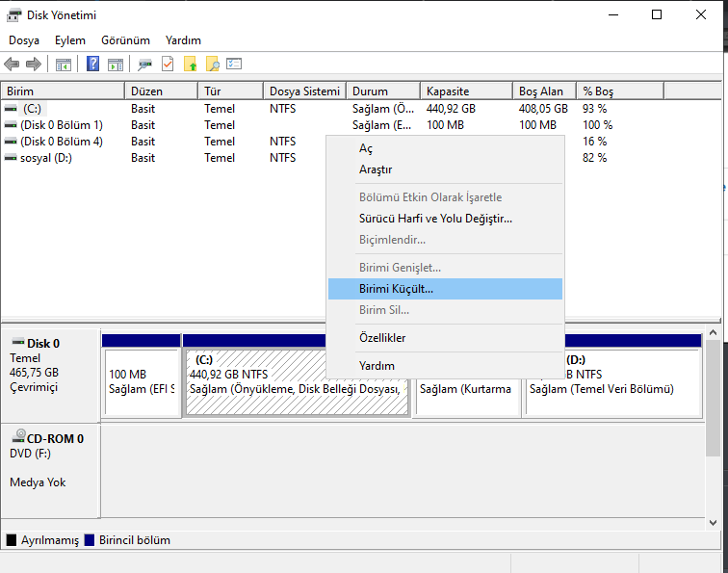
Task: Toggle the console tree show/hide icon
Action: pos(64,65)
